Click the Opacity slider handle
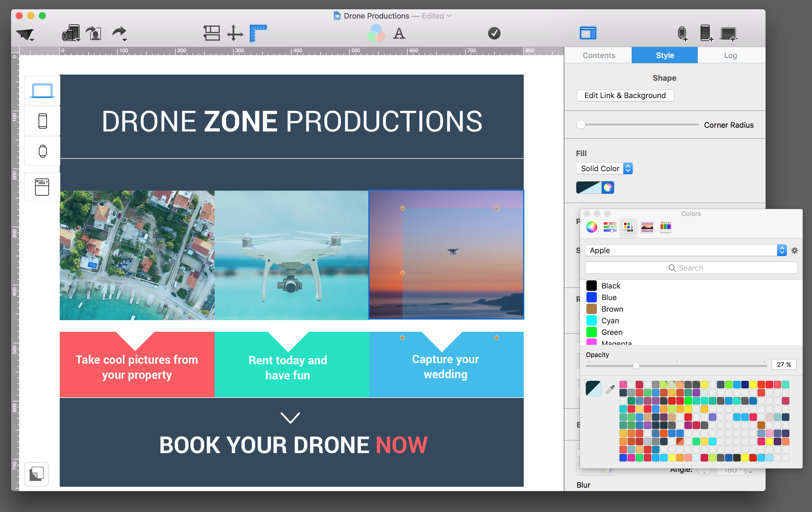The width and height of the screenshot is (812, 512). 636,365
